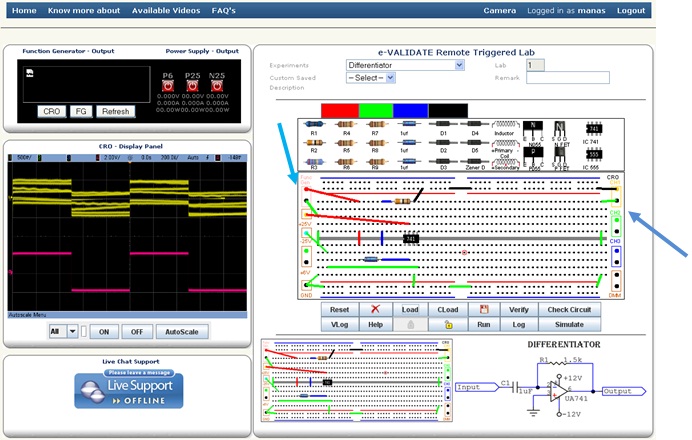The image size is (692, 440).
Task: Expand the CRO channel All dropdown
Action: pos(65,331)
